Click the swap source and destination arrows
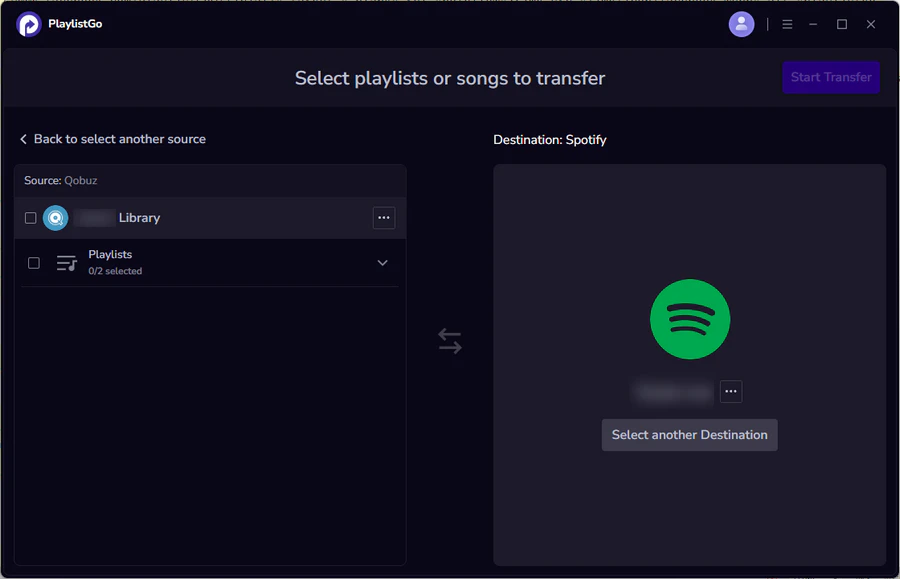The image size is (900, 579). [449, 341]
